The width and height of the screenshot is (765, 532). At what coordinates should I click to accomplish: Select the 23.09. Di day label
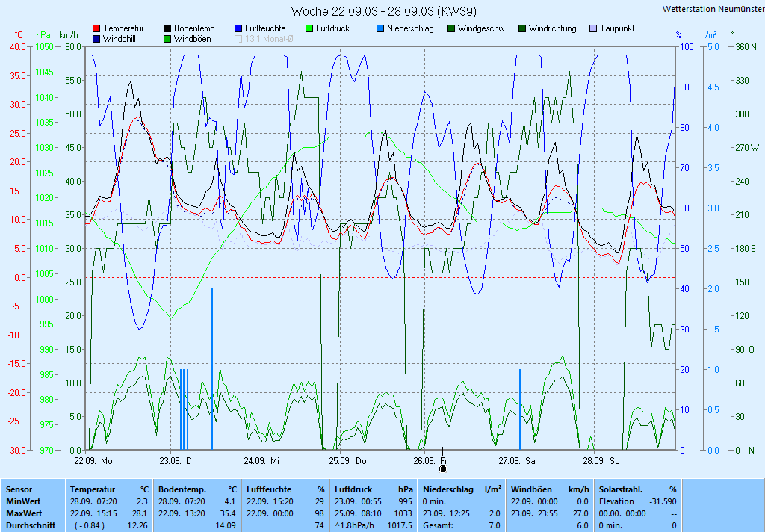pyautogui.click(x=176, y=461)
